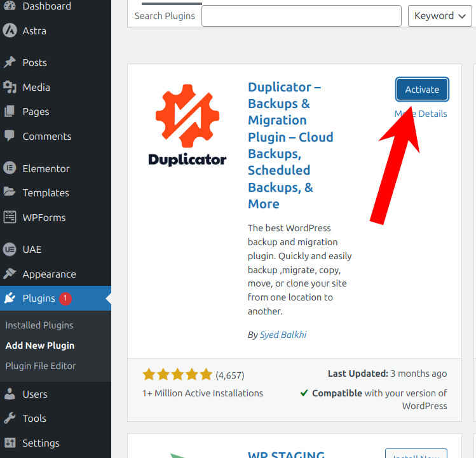Click the Plugins plug icon
The image size is (476, 458).
coord(10,298)
